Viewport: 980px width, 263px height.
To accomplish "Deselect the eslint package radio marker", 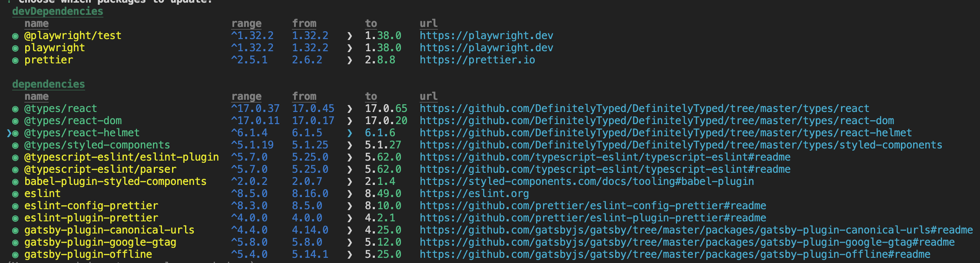I will (x=15, y=194).
